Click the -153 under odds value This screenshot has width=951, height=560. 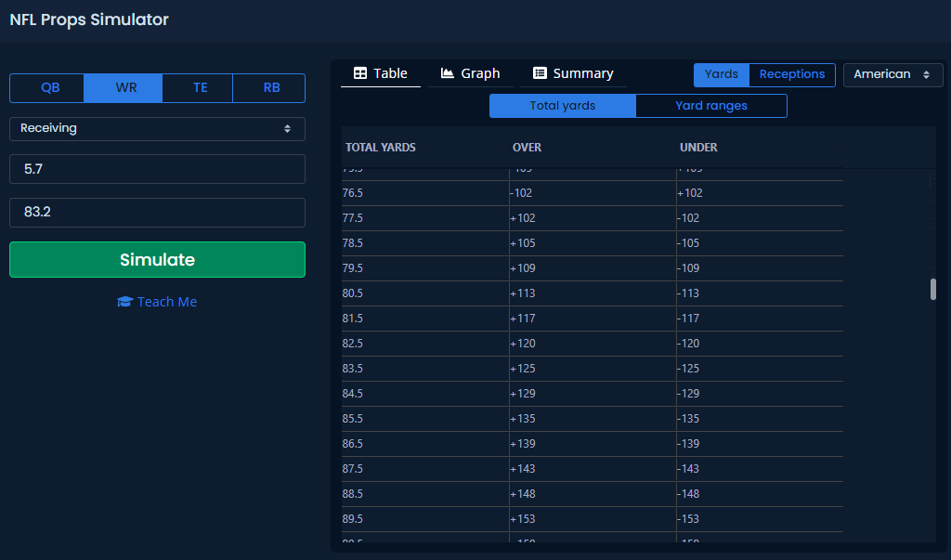tap(688, 519)
